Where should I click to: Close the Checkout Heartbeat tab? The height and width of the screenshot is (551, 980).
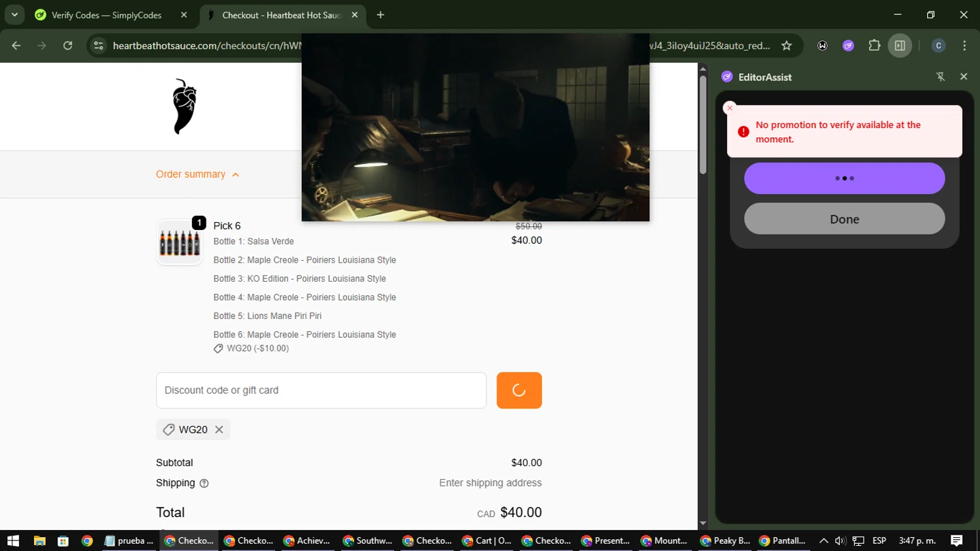tap(355, 14)
